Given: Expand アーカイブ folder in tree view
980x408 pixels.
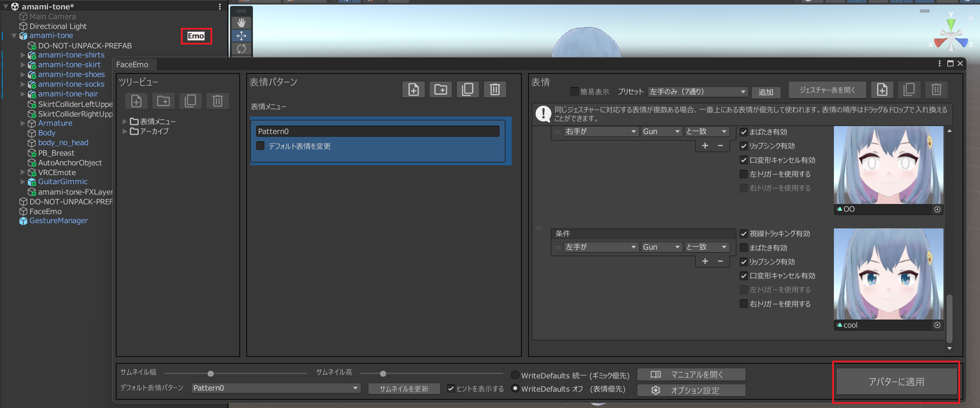Looking at the screenshot, I should [125, 131].
